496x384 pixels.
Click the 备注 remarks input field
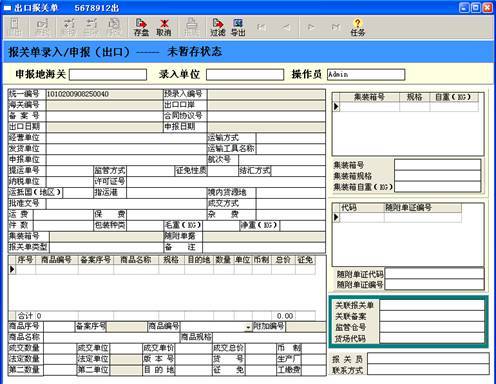pos(264,247)
